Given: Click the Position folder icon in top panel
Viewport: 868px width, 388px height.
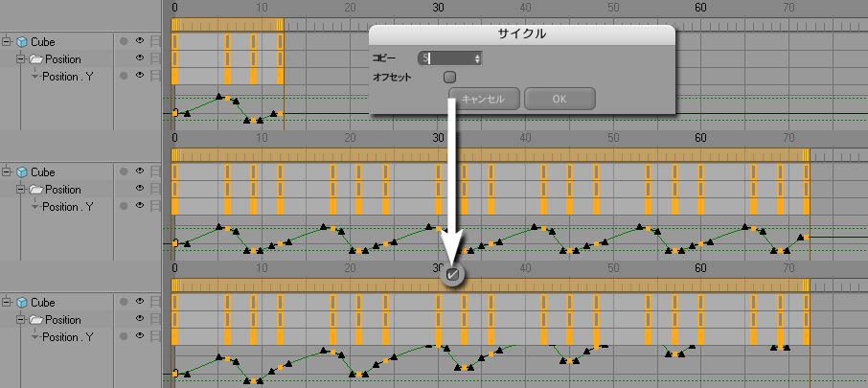Looking at the screenshot, I should point(36,58).
